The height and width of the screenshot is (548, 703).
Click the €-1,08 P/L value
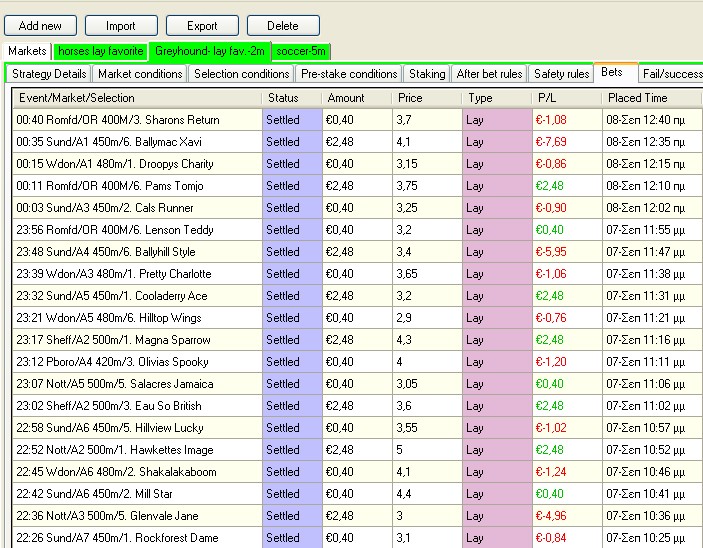click(551, 120)
